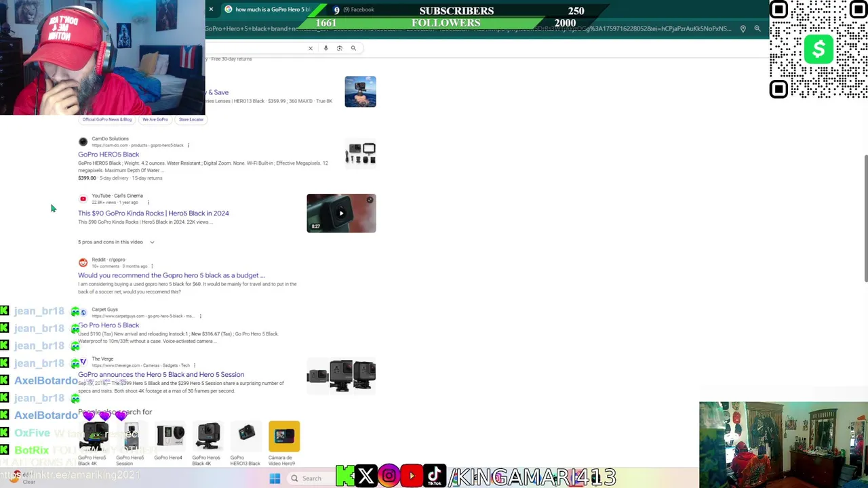This screenshot has width=868, height=488.
Task: Open 'This $90 GoPro Kinda Rocks' video link
Action: tap(153, 213)
